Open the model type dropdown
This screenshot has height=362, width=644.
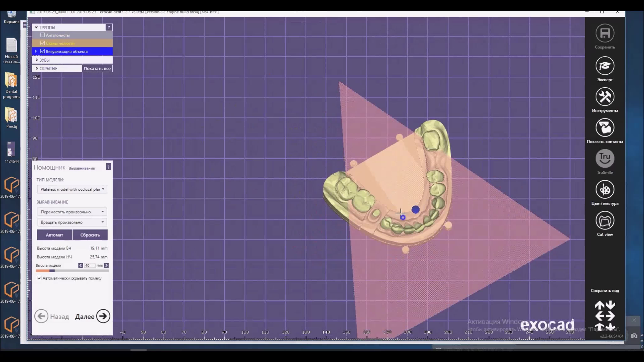(72, 189)
